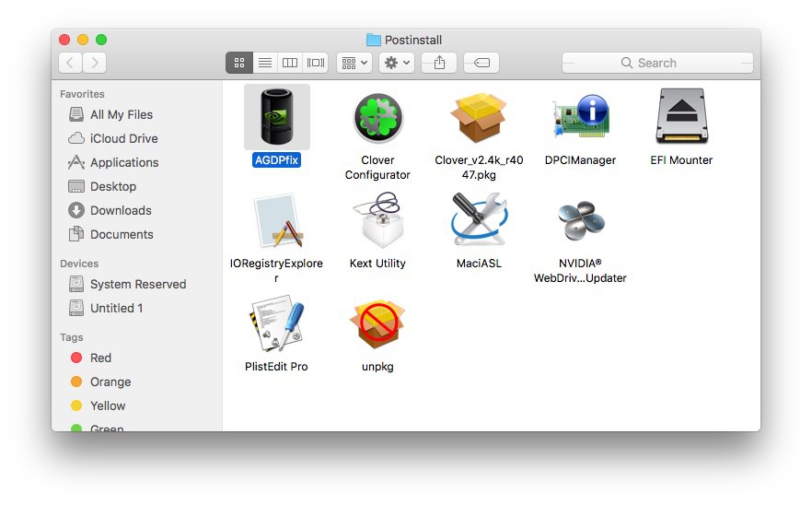The width and height of the screenshot is (812, 505).
Task: Open Downloads in sidebar
Action: tap(110, 210)
